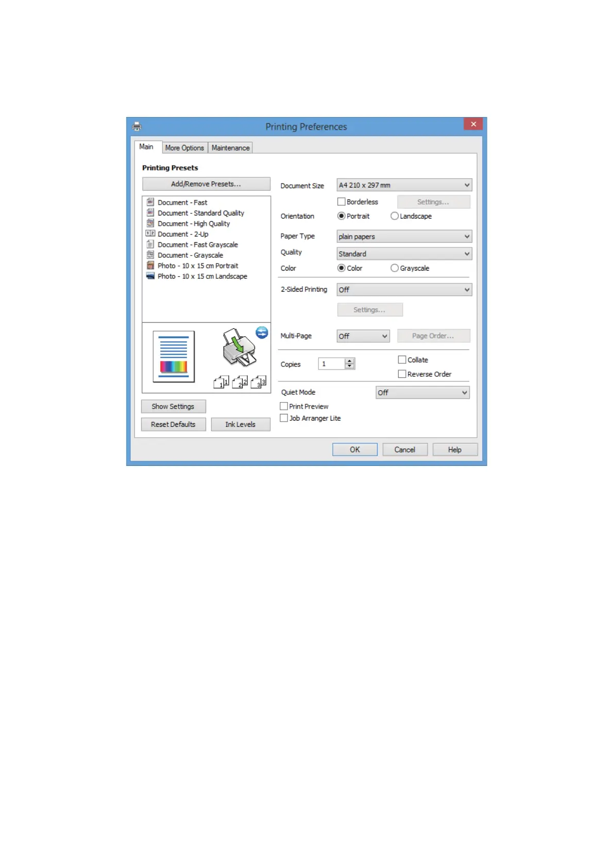Select the 'Document - Grayscale' preset text
The image size is (613, 868).
pyautogui.click(x=190, y=255)
